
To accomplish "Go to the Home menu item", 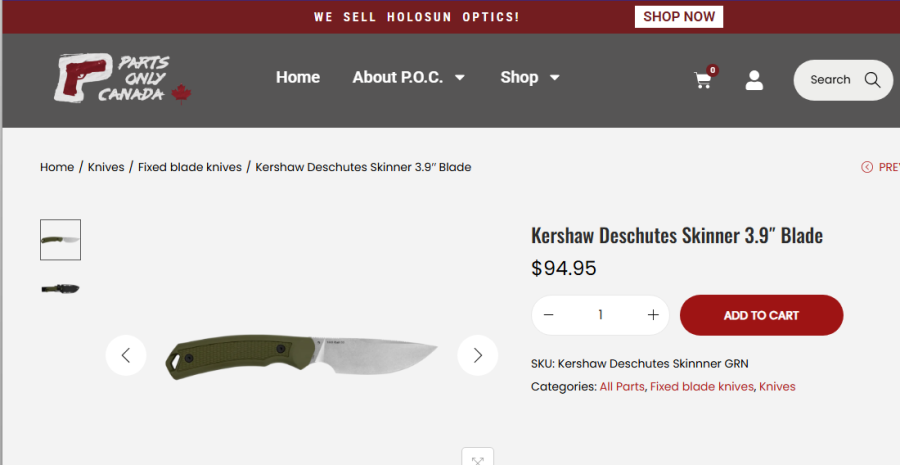I will click(x=298, y=77).
